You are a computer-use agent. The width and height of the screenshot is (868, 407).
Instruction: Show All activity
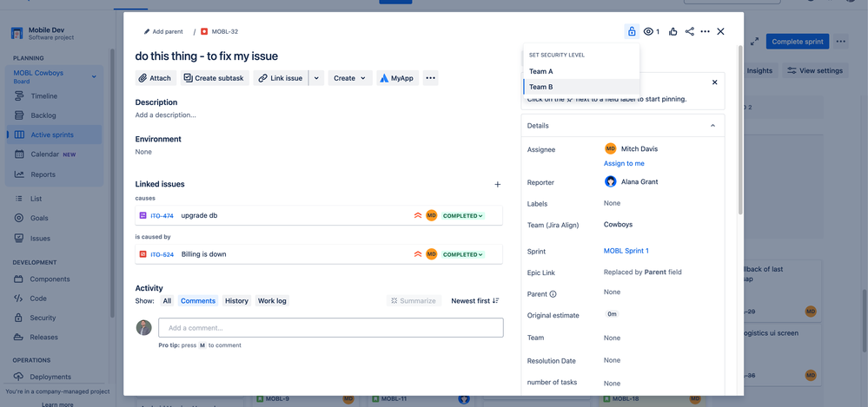click(x=167, y=301)
